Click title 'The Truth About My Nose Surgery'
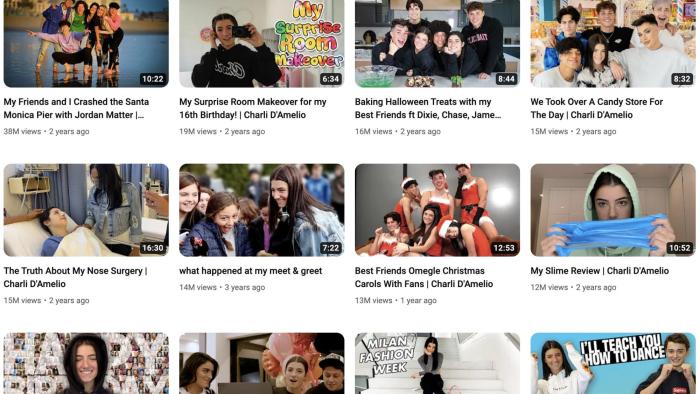Screen dimensions: 700x394 click(75, 277)
